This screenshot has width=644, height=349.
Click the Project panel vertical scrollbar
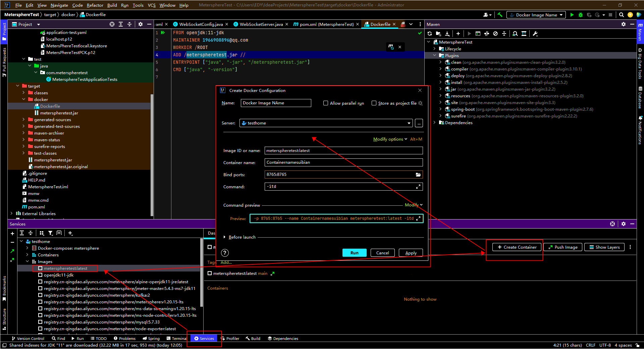point(152,154)
